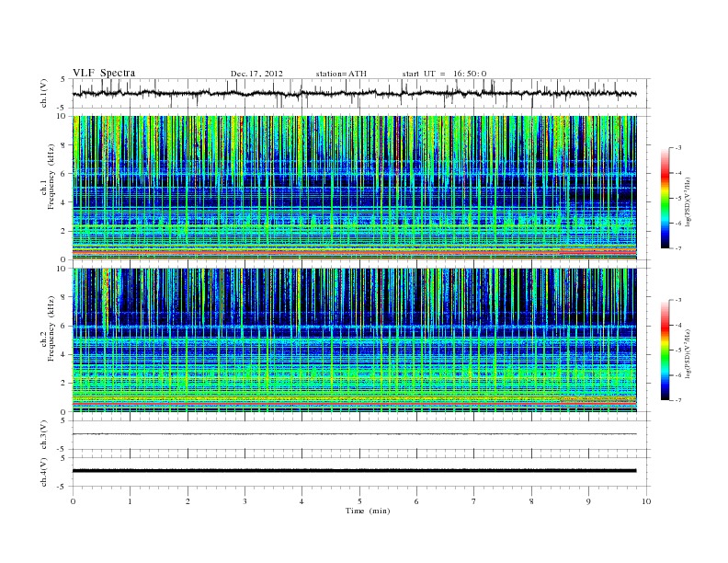This screenshot has height=563, width=728.
Task: Click the ch.1 voltage waveform trace
Action: [354, 93]
